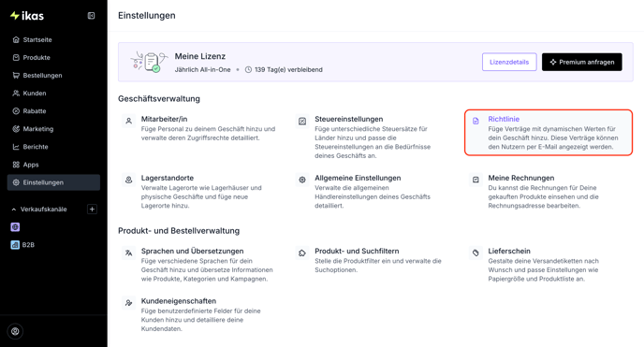Image resolution: width=644 pixels, height=347 pixels.
Task: Select the B2B sales channel icon
Action: tap(15, 245)
